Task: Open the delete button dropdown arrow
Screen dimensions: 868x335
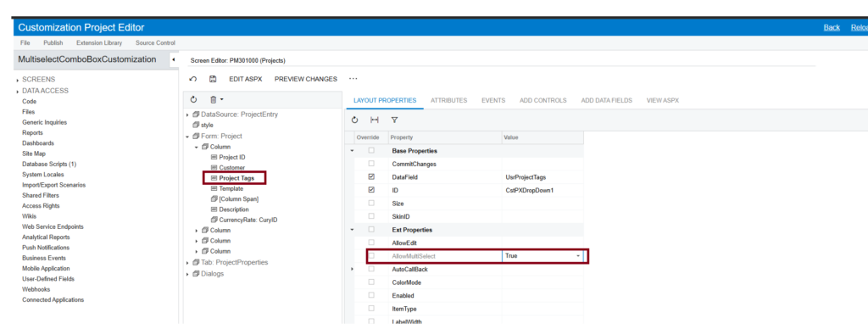Action: pos(221,100)
